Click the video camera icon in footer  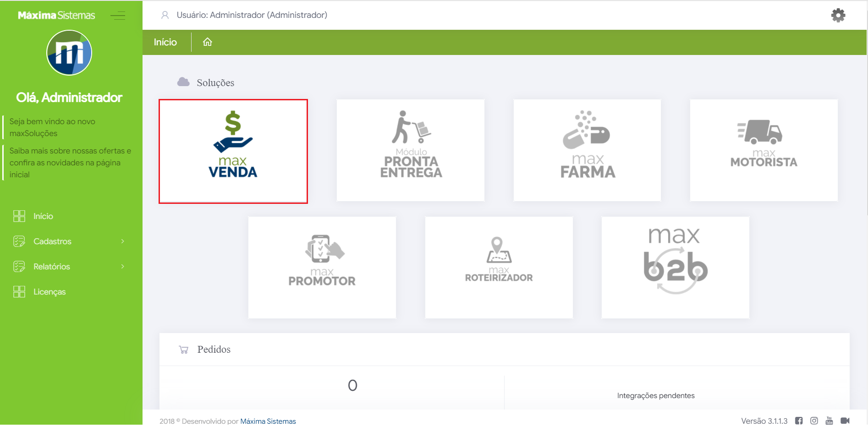[845, 421]
